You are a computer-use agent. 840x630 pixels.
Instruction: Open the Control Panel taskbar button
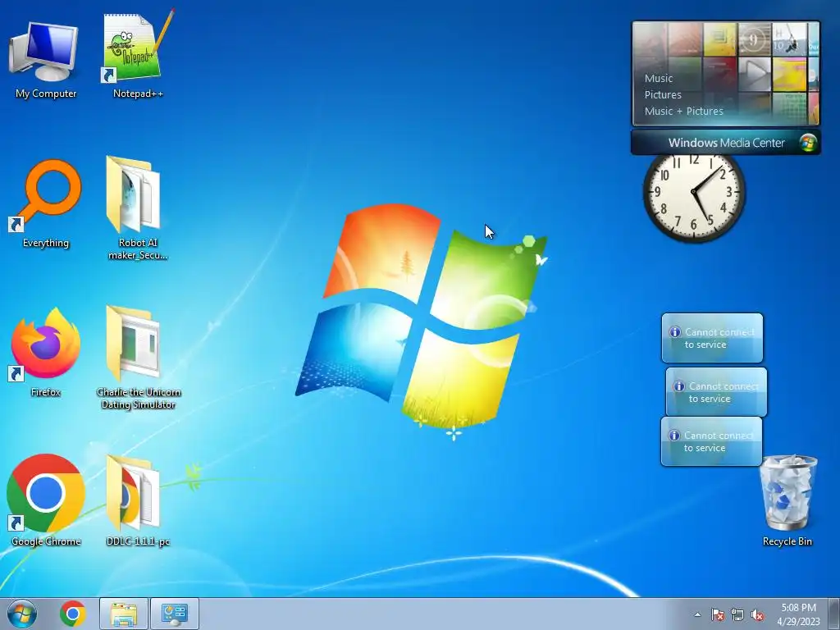point(175,614)
